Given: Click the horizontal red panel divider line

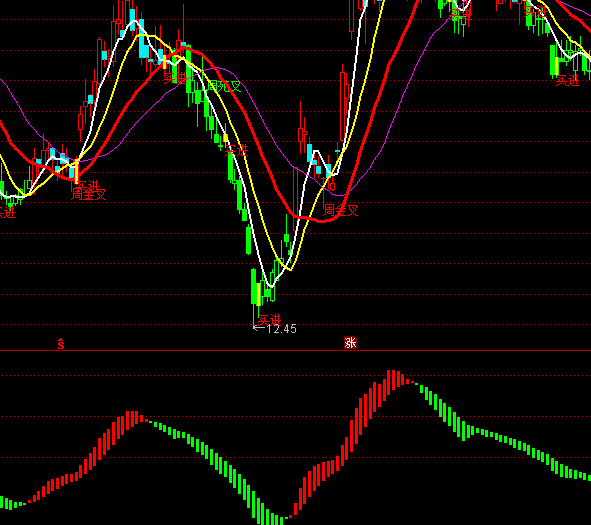Looking at the screenshot, I should coord(296,351).
